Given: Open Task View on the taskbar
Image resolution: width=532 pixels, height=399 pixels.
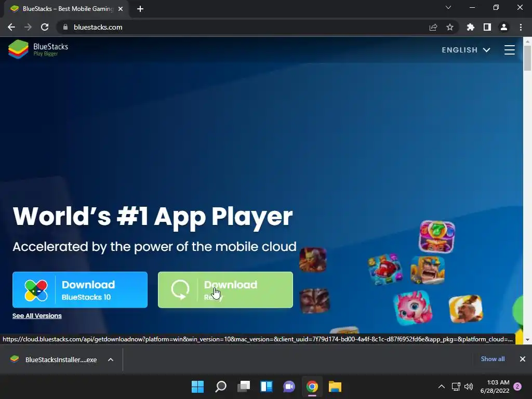Looking at the screenshot, I should [243, 387].
